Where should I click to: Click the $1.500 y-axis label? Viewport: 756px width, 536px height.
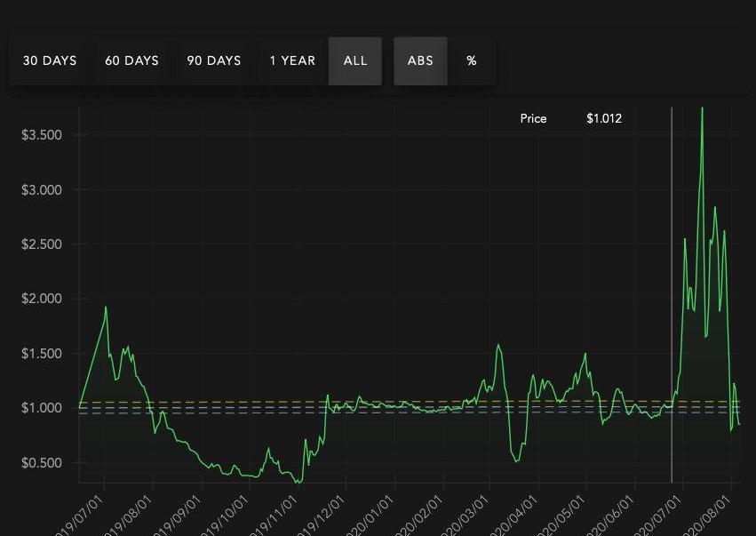click(41, 354)
